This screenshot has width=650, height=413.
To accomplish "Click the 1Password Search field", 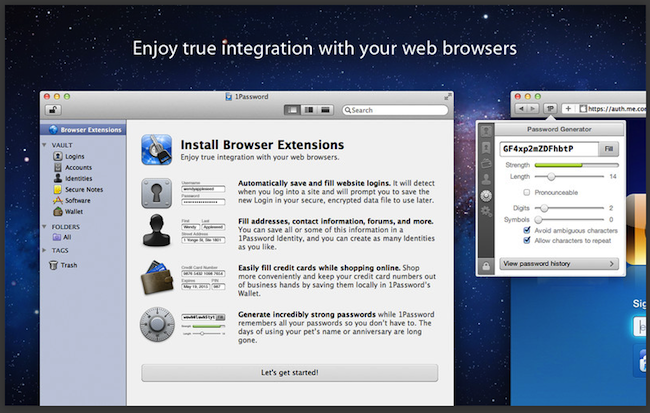I will [395, 110].
